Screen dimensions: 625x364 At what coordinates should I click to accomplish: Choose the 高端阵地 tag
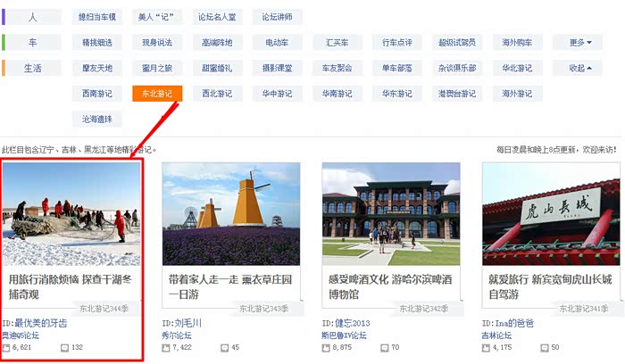217,43
